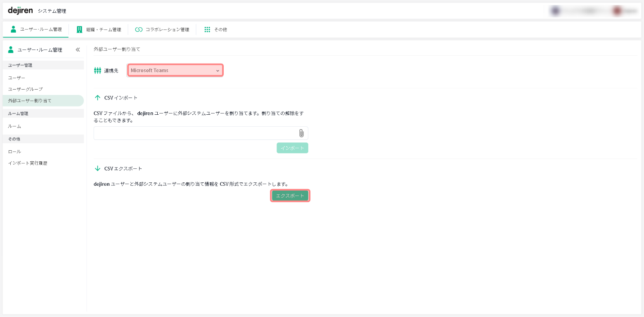Screen dimensions: 644x317
Task: Click the user icon in sidebar header
Action: click(11, 50)
